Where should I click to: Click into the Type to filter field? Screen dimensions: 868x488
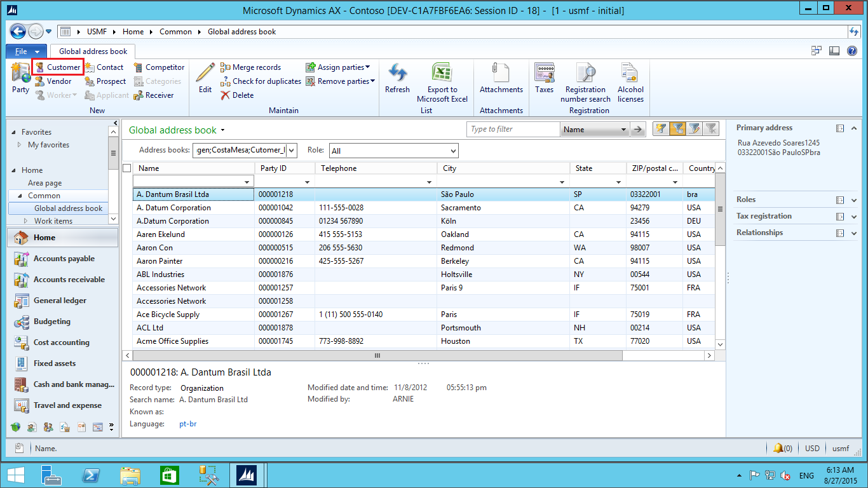513,129
